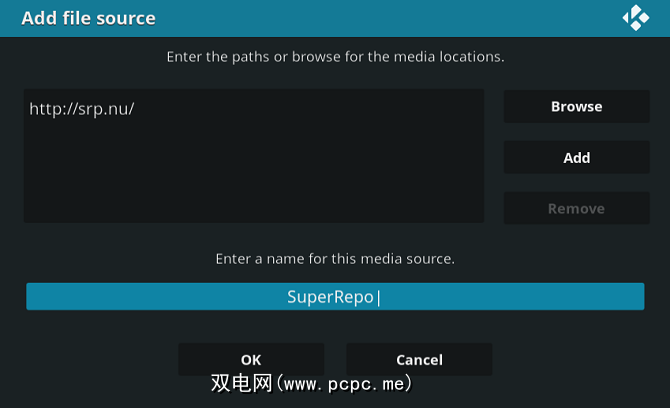Click the Kodi logo in the header

coord(636,18)
